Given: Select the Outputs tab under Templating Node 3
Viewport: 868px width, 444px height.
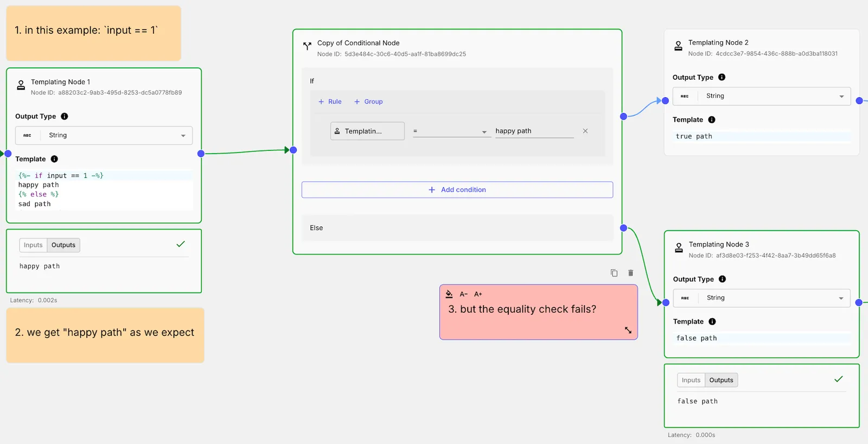Looking at the screenshot, I should pos(721,380).
